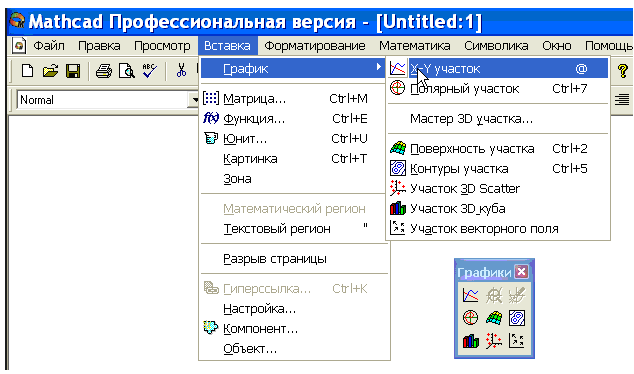Choose Функция... menu item
634x374 pixels.
point(294,118)
